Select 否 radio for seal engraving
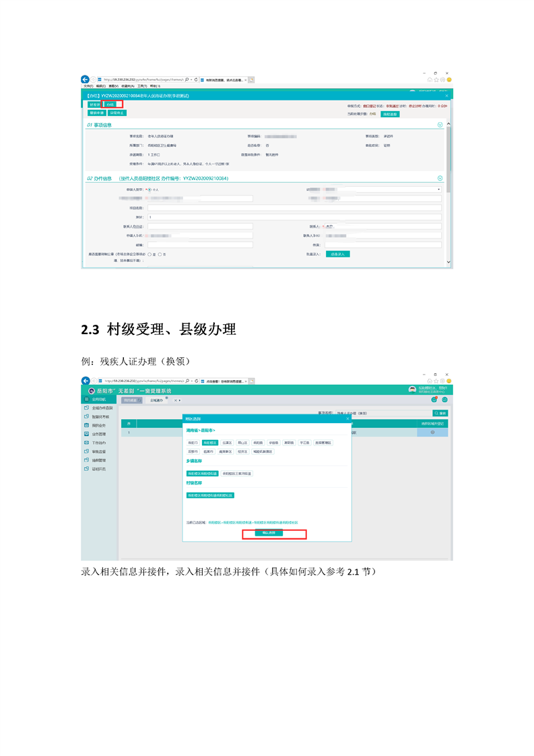This screenshot has height=756, width=534. click(160, 254)
